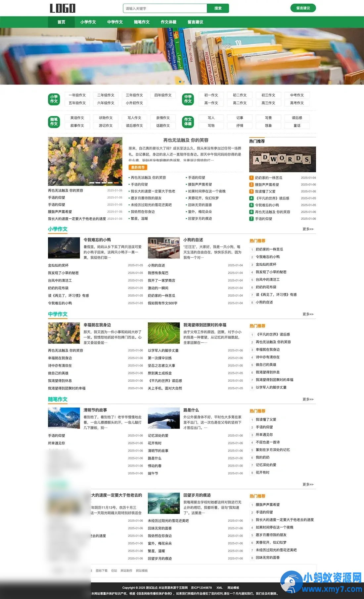Open the 小学作文 nav menu item

click(x=88, y=22)
